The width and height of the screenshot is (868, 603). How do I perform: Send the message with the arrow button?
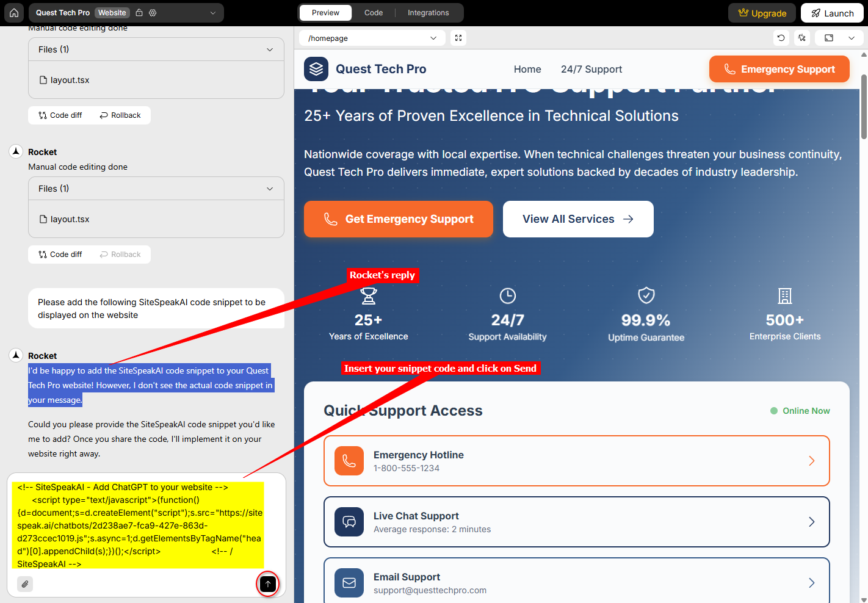pos(268,584)
